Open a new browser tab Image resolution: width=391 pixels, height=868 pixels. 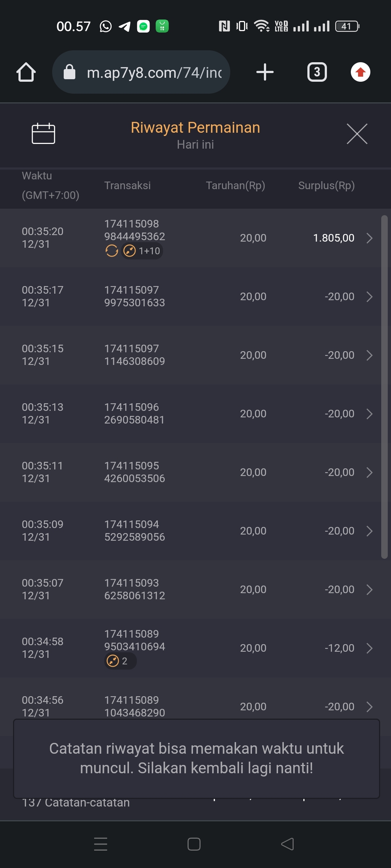[x=265, y=72]
